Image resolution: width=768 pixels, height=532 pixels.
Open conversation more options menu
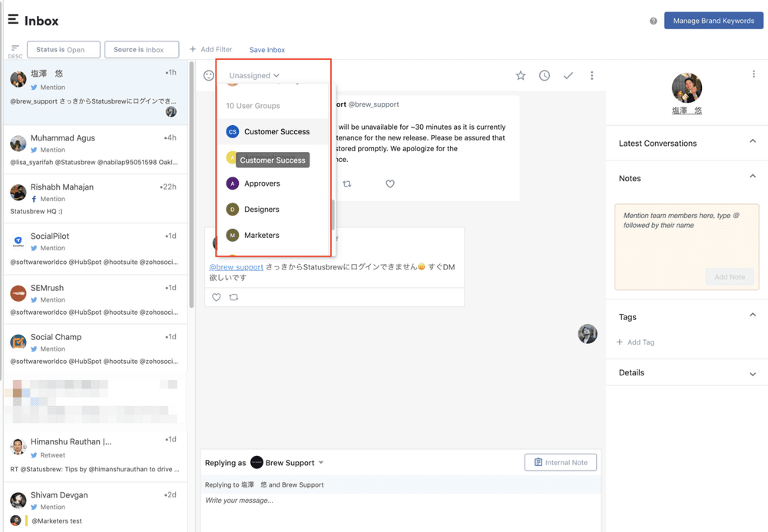[592, 75]
